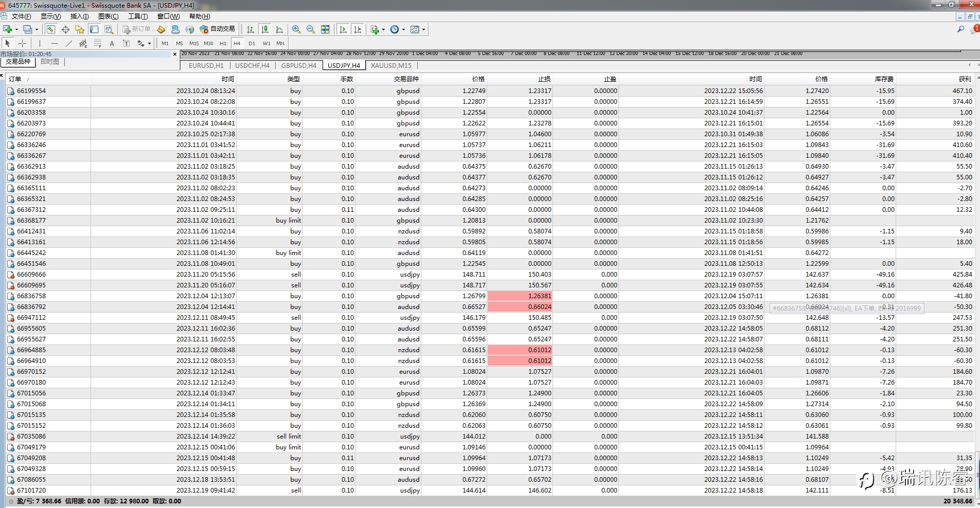Image resolution: width=980 pixels, height=508 pixels.
Task: Open the Fibonacci retracement tool
Action: 97,44
